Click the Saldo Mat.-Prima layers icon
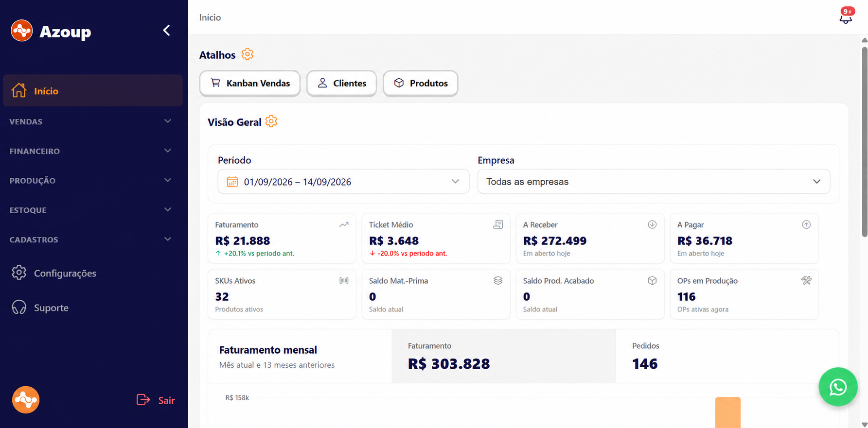This screenshot has width=868, height=428. click(498, 280)
